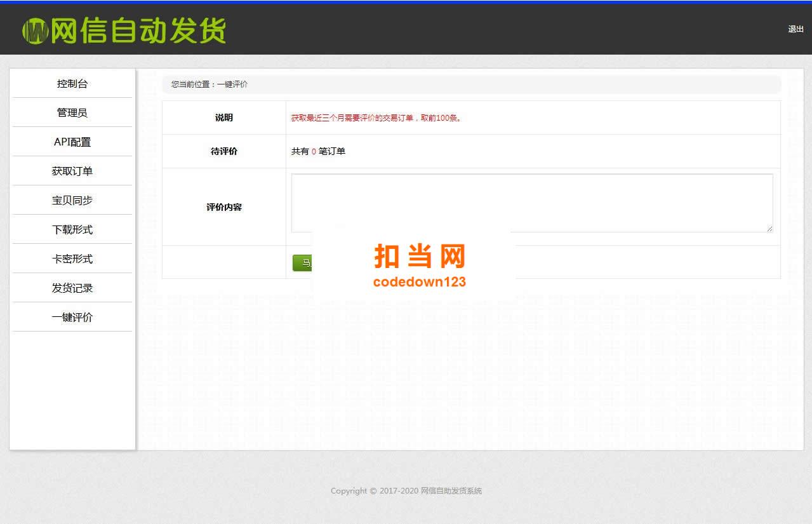Open the 管理员 menu item
Screen dimensions: 812x524
tap(72, 112)
